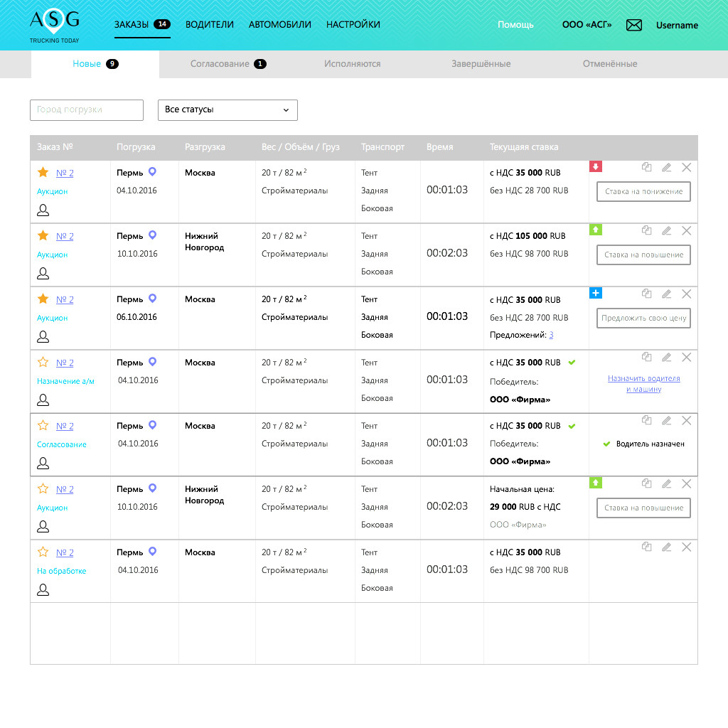
Task: Click 'Ставка на повышение' in 29 000 RUB row
Action: click(x=643, y=508)
